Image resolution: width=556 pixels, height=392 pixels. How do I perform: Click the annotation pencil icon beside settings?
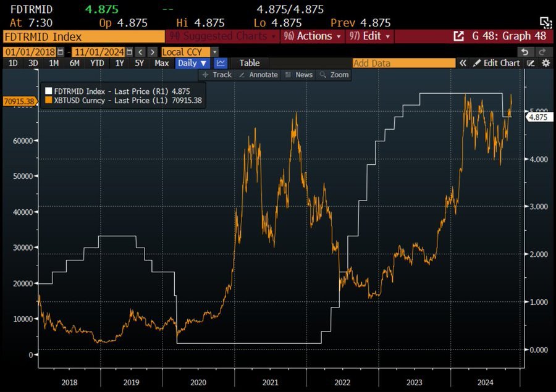531,63
